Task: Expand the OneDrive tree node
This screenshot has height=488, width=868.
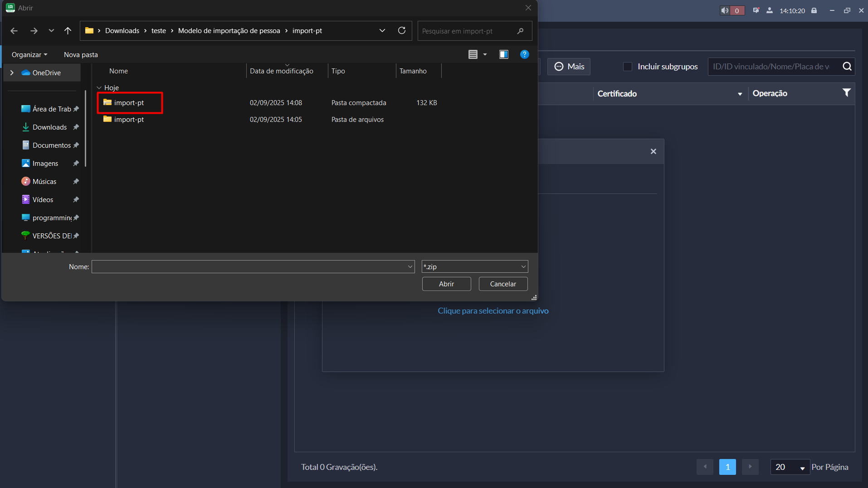Action: [12, 73]
